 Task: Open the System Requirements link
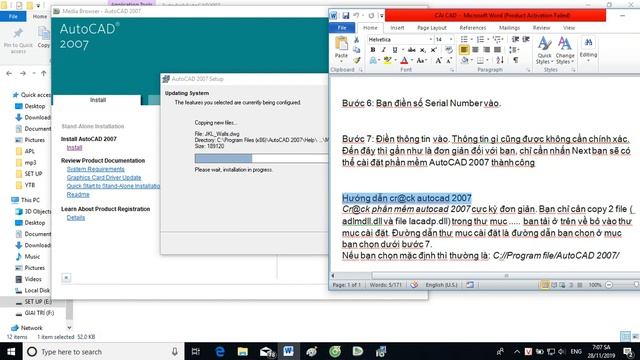96,169
